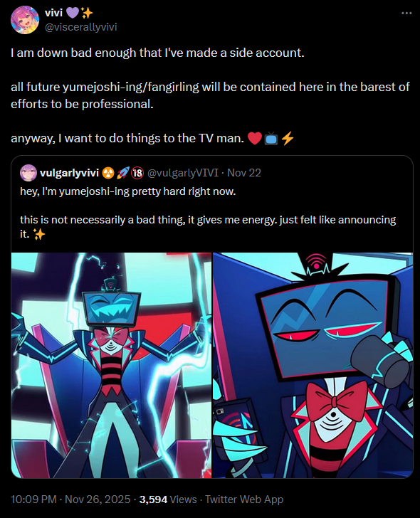
Task: Open the right close-up TV character image
Action: 313,365
